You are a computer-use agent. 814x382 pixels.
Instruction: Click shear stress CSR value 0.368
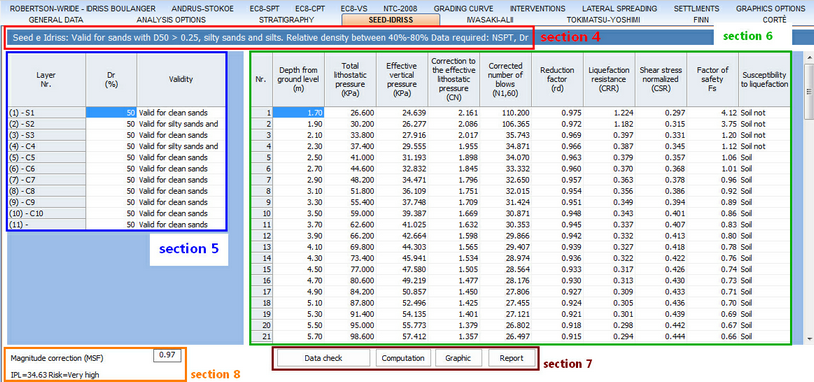(x=661, y=169)
